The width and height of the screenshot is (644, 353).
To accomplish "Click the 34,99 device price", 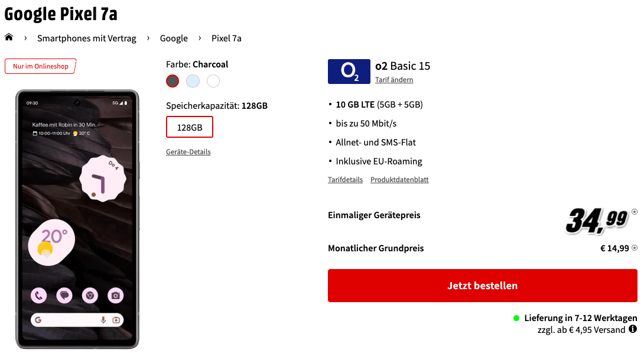I will (596, 221).
